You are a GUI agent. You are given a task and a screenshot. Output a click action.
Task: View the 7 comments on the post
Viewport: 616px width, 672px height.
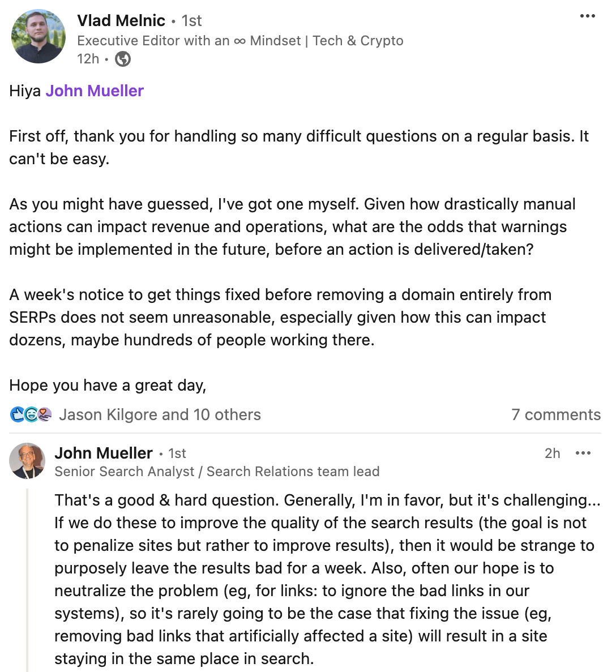pyautogui.click(x=557, y=414)
